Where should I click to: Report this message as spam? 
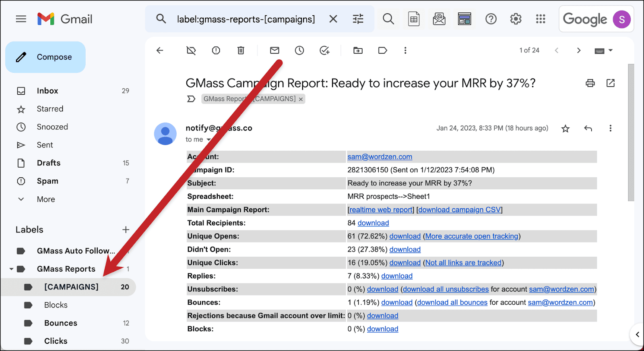click(x=216, y=50)
